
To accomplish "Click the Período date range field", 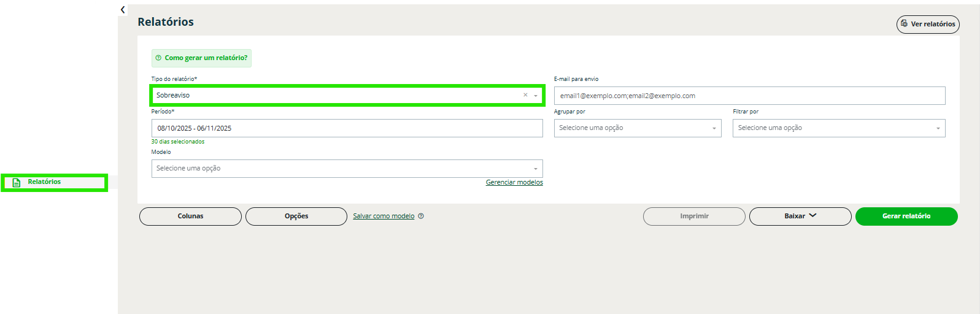I will click(347, 128).
